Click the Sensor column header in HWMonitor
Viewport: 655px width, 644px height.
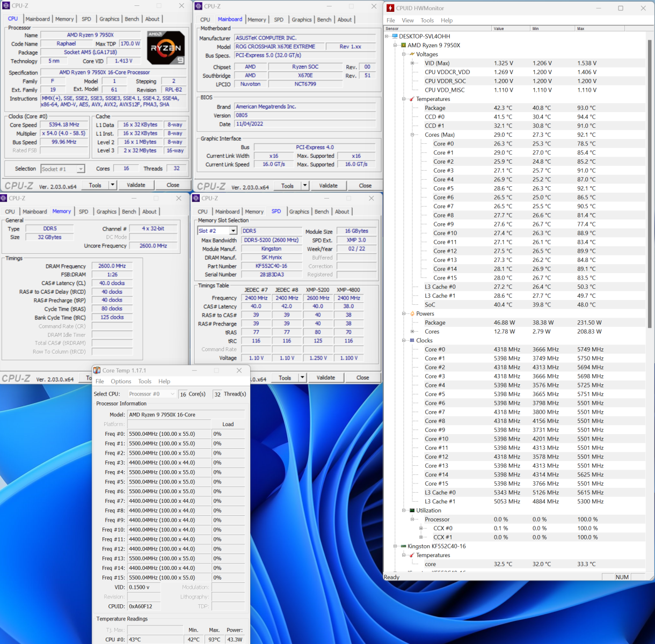coord(438,28)
